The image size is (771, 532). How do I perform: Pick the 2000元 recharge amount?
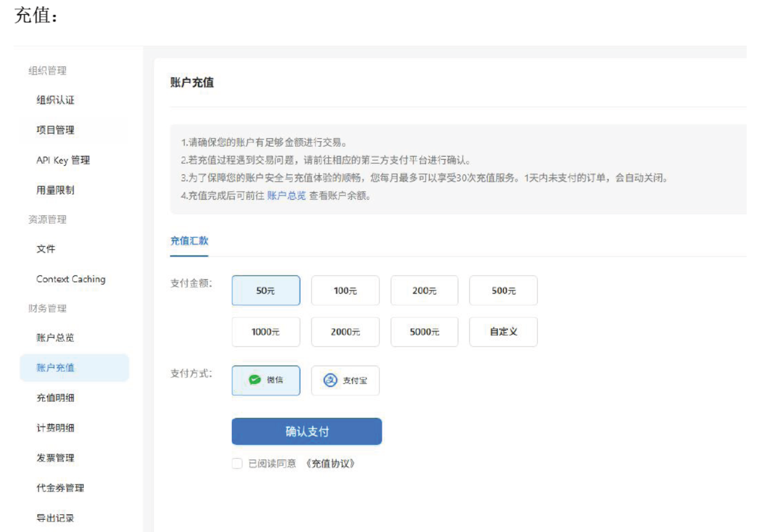(x=345, y=332)
